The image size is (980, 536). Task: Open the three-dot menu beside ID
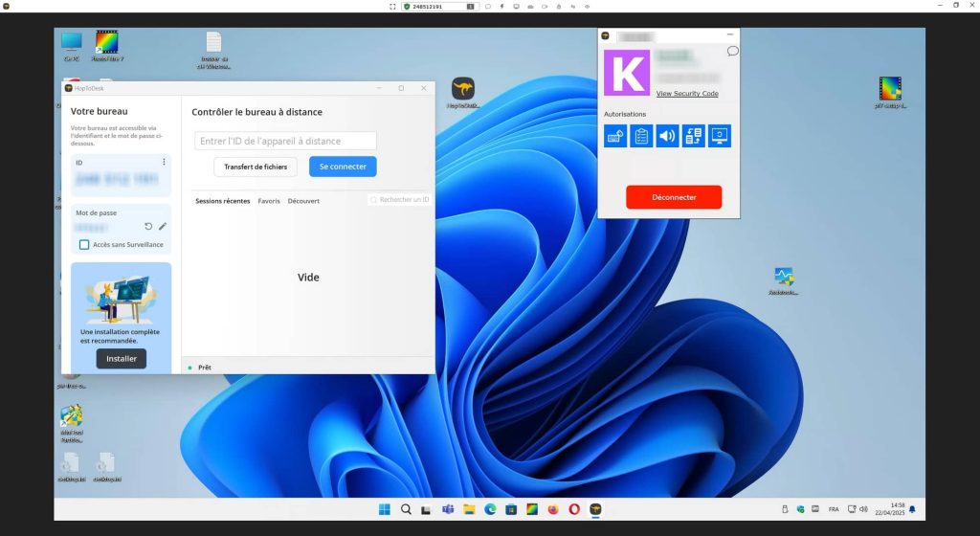point(164,162)
